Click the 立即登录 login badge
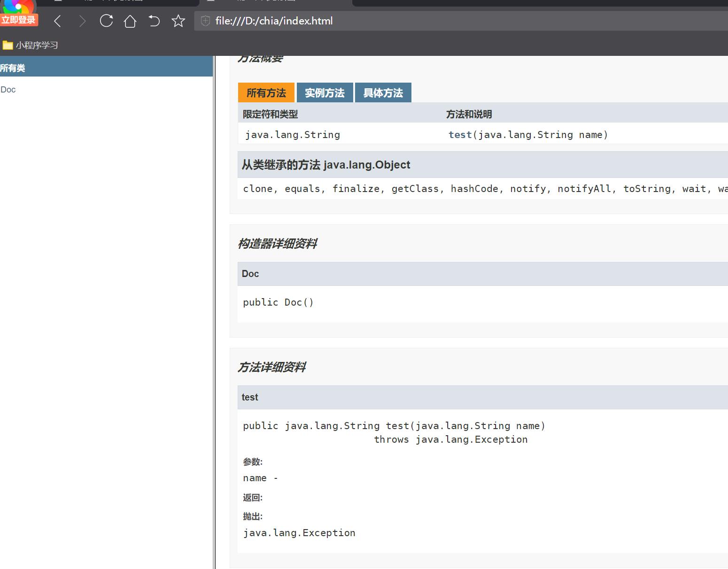Image resolution: width=728 pixels, height=569 pixels. pos(18,20)
